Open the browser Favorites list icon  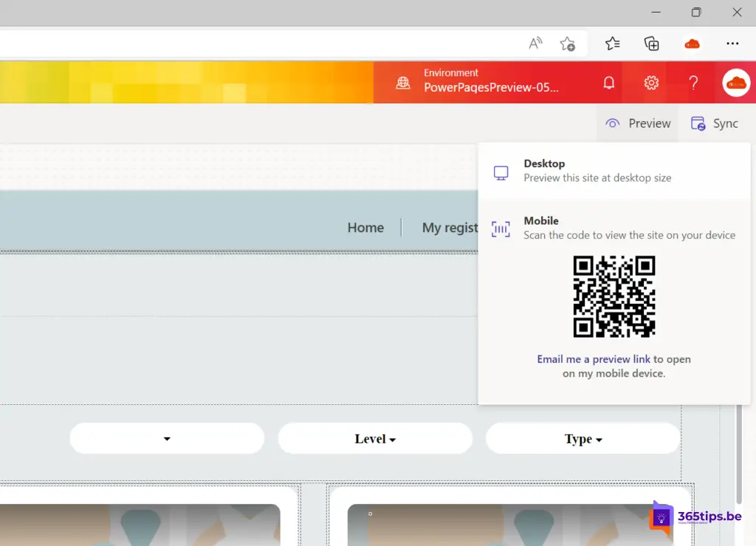[x=612, y=44]
